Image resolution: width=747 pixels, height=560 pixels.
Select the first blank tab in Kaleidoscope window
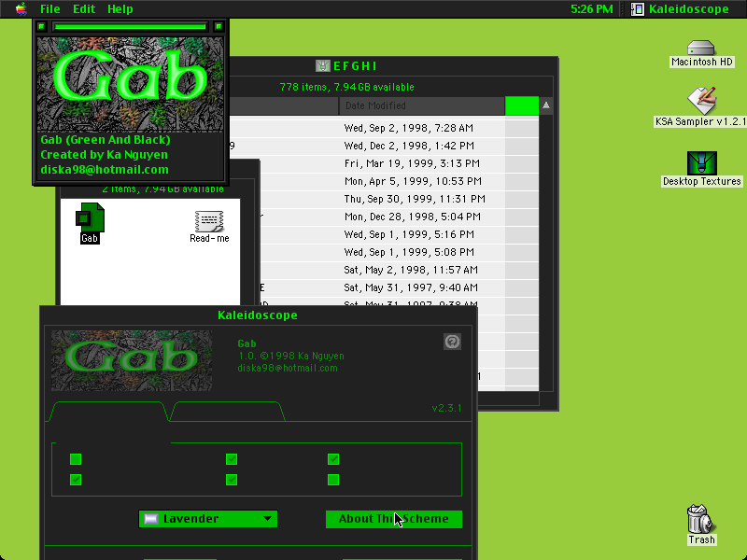tap(108, 412)
